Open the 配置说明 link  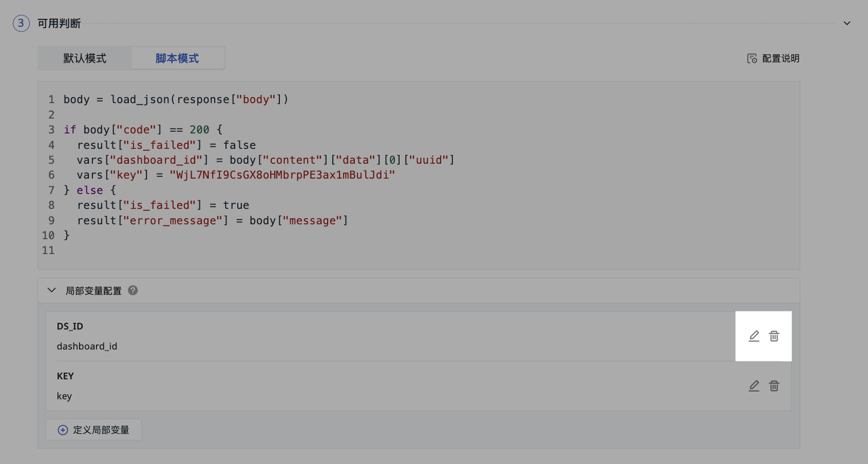[x=780, y=59]
